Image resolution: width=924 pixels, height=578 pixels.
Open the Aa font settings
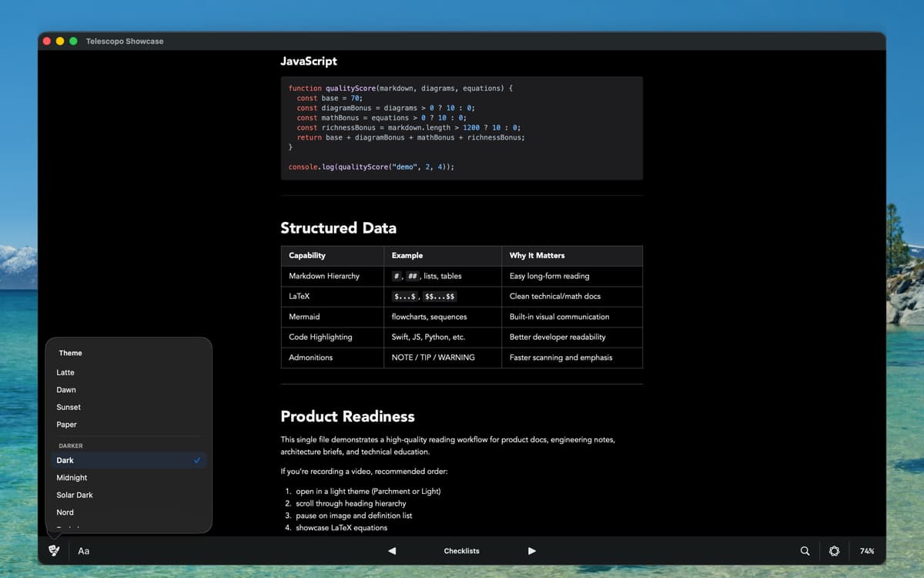click(x=84, y=551)
